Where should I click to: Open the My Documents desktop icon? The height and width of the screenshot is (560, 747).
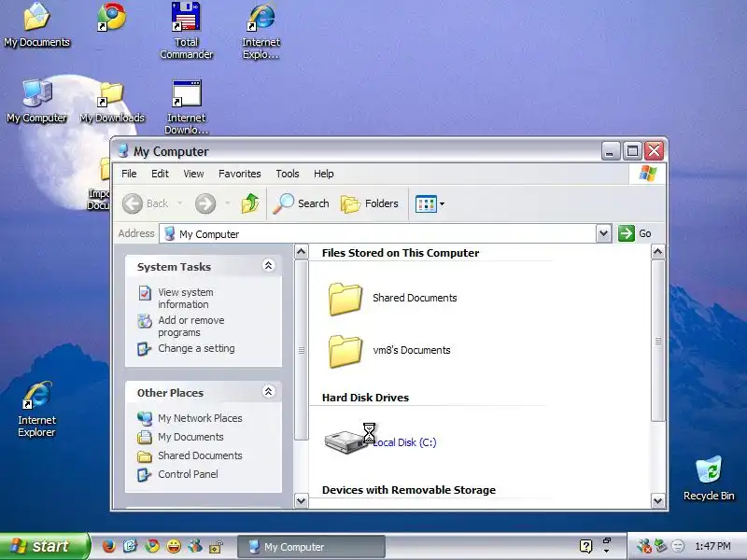click(36, 25)
